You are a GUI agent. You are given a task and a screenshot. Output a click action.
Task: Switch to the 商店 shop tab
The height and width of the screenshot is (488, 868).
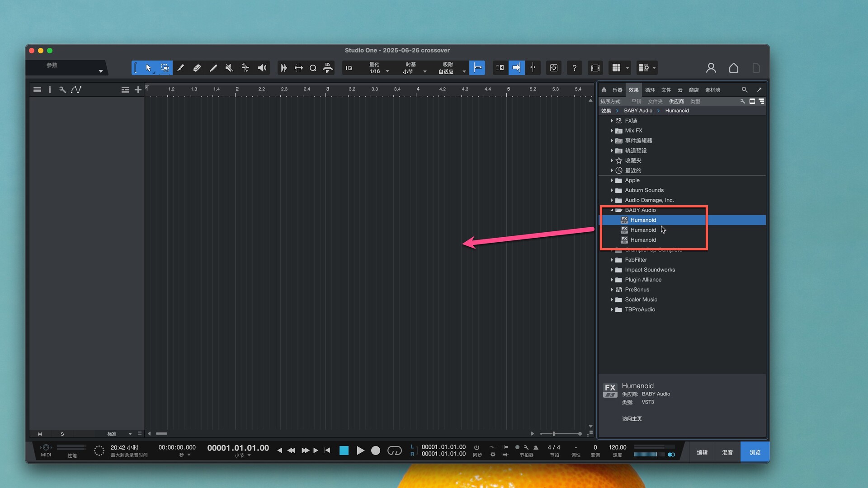point(694,90)
